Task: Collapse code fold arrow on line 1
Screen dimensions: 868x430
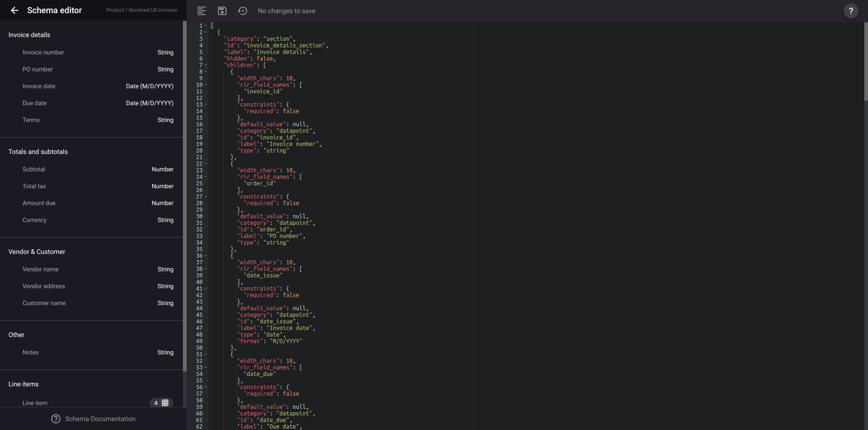Action: click(x=206, y=26)
